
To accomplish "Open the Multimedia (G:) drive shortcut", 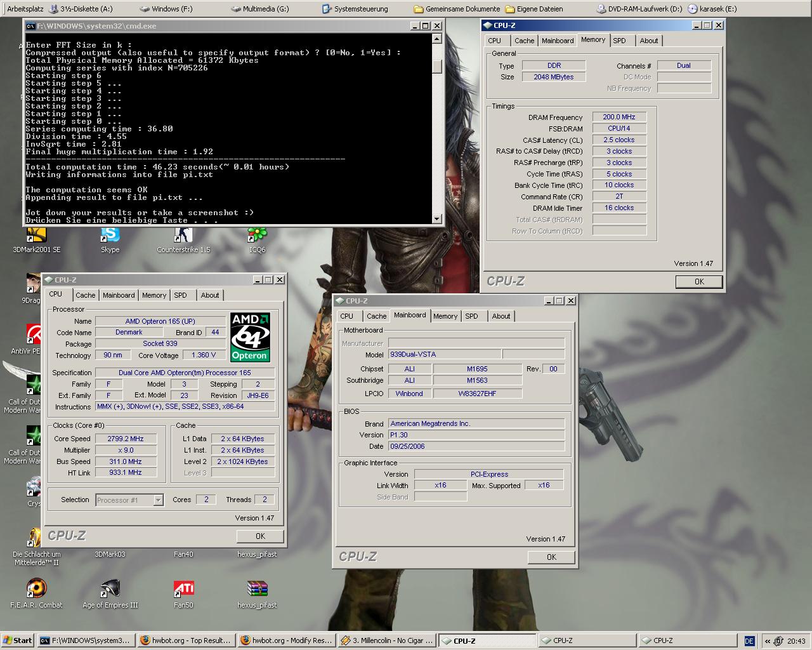I will click(260, 9).
